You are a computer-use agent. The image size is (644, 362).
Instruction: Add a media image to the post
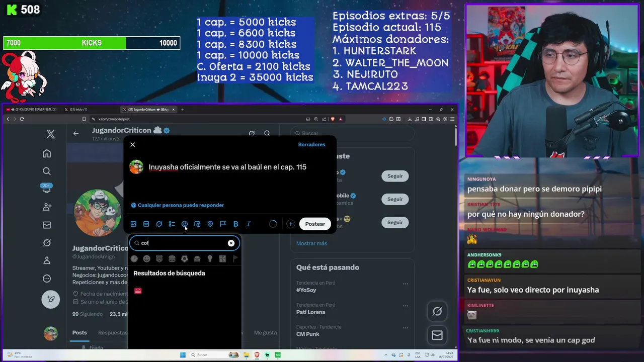pos(133,224)
